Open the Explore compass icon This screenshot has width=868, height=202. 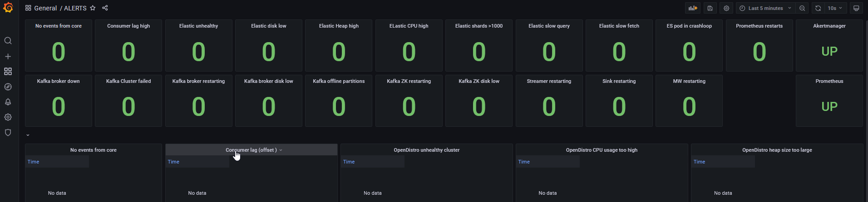[8, 87]
